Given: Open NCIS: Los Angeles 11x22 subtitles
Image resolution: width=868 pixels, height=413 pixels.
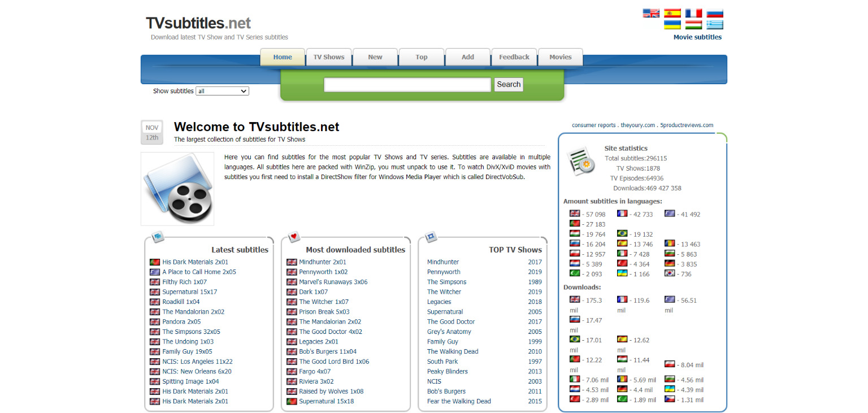Looking at the screenshot, I should coord(197,362).
